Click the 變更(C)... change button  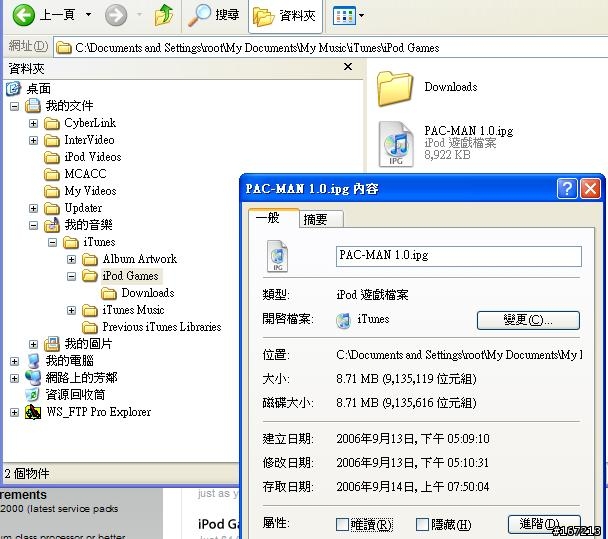pyautogui.click(x=528, y=320)
